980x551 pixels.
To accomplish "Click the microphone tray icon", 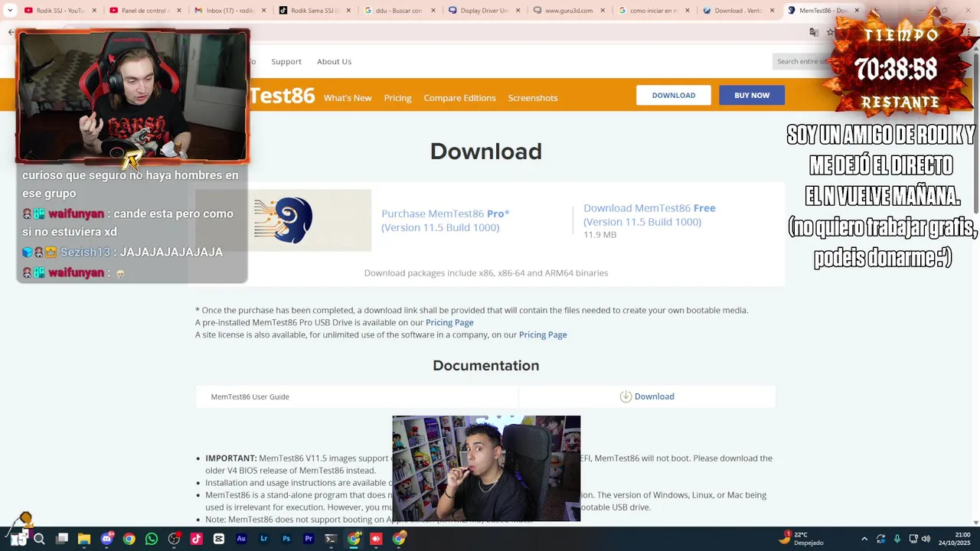I will [x=897, y=539].
